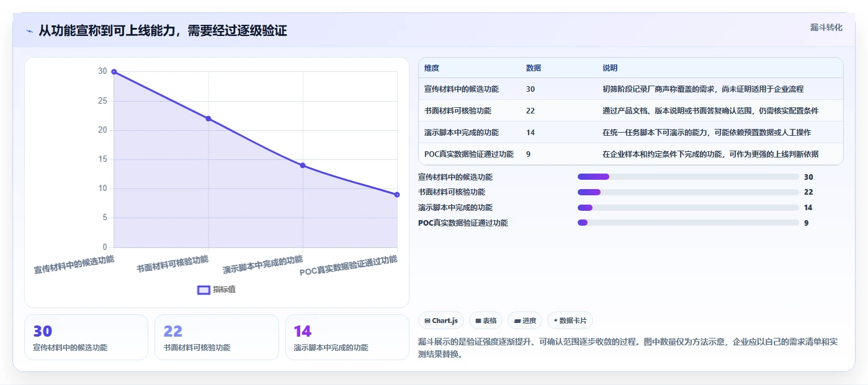
Task: Click the progress bar valued 22
Action: (688, 192)
